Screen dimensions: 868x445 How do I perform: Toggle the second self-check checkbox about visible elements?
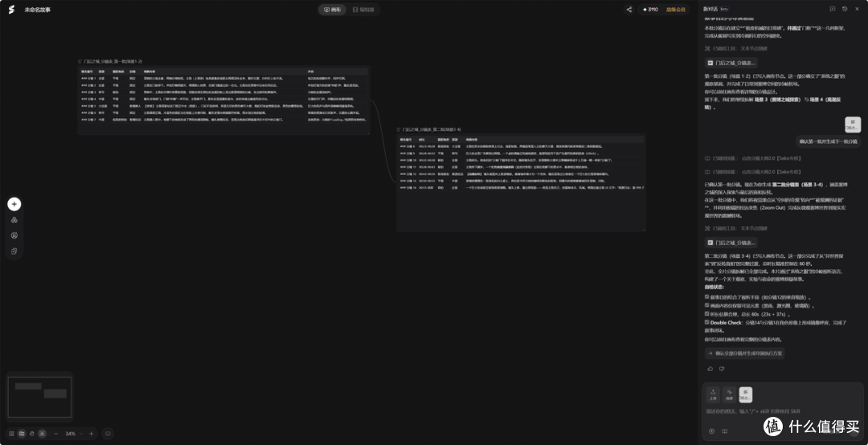coord(707,305)
